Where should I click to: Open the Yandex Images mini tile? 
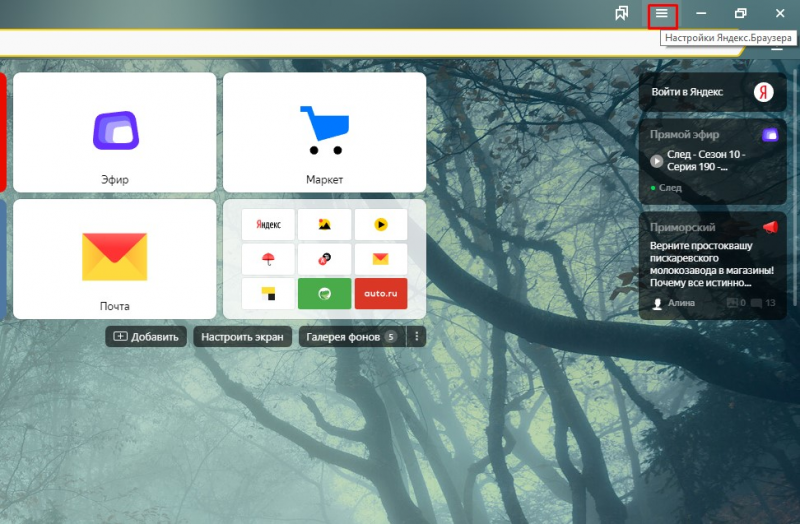click(324, 224)
